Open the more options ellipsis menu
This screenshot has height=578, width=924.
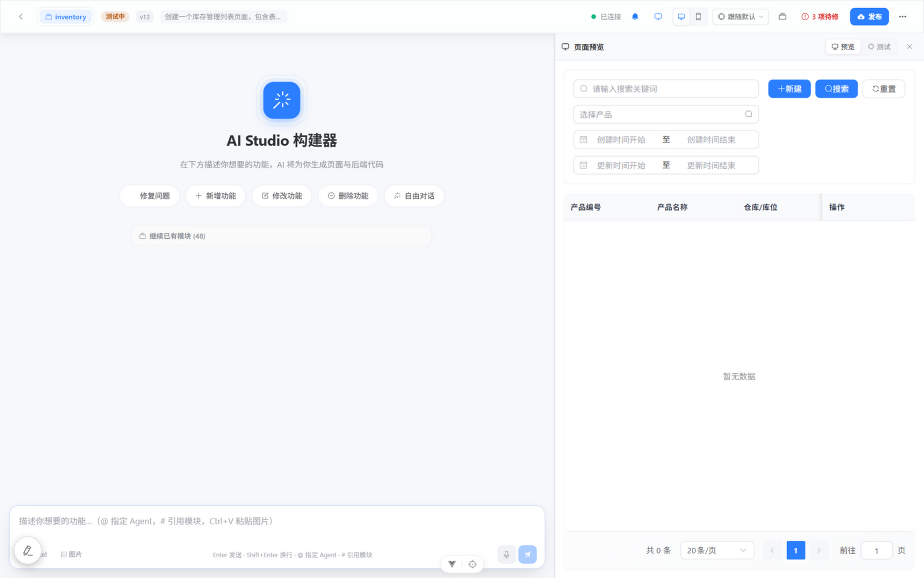[903, 17]
